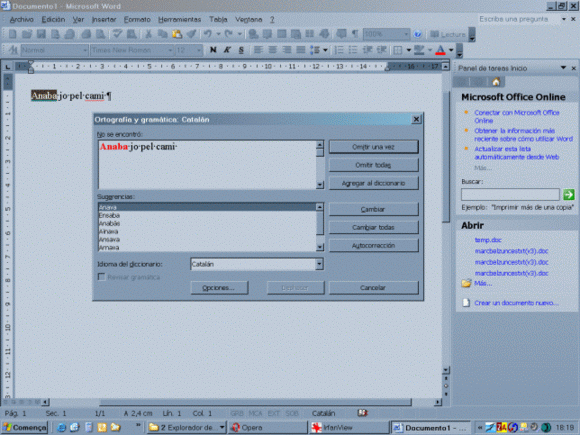Toggle bold (N) formatting
Screen dimensions: 580x435
[x=213, y=50]
